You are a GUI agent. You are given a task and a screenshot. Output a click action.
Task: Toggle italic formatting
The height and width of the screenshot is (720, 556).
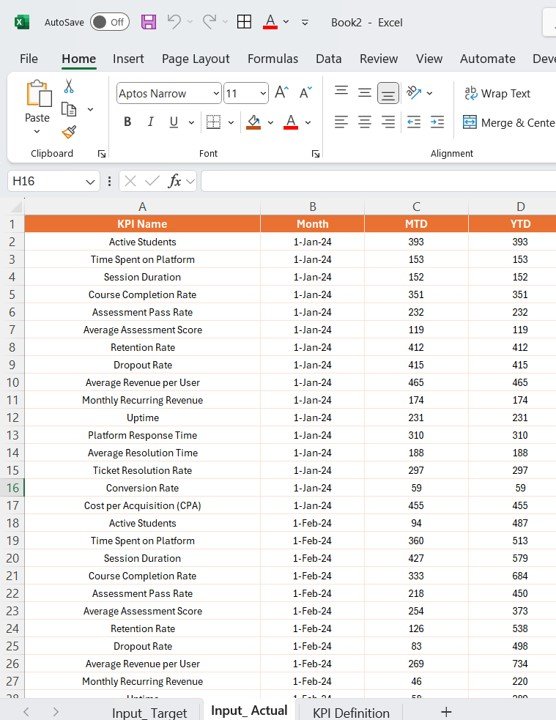[150, 122]
